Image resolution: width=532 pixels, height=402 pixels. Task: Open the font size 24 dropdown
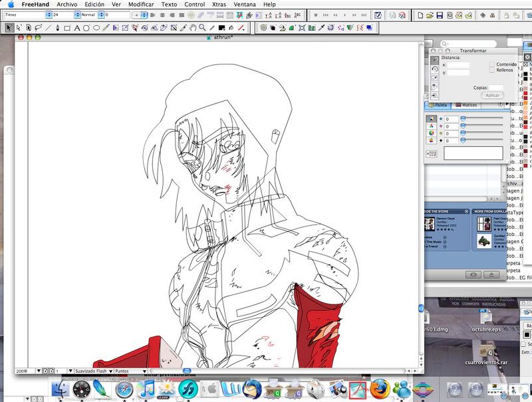tap(77, 15)
